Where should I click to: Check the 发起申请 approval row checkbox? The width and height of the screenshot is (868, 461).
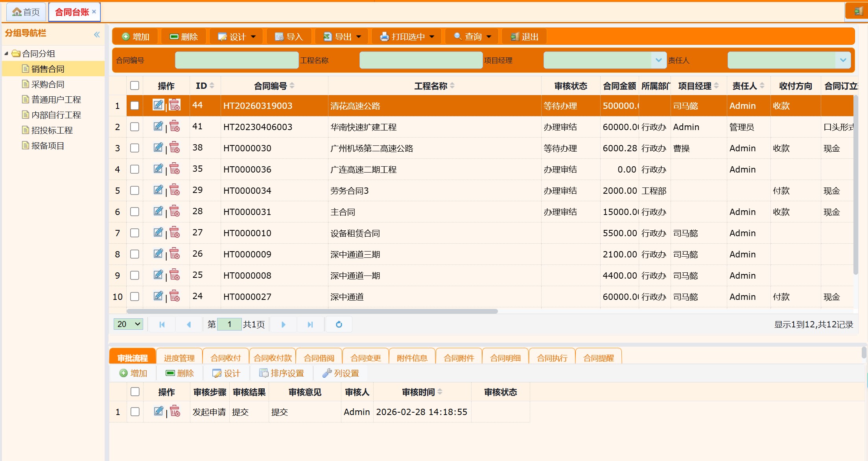coord(135,411)
